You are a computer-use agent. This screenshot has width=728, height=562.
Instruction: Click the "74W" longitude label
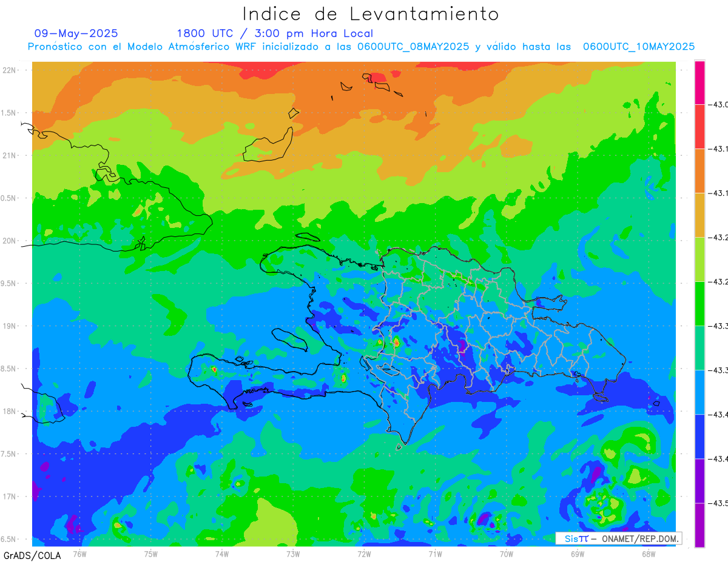coord(221,553)
